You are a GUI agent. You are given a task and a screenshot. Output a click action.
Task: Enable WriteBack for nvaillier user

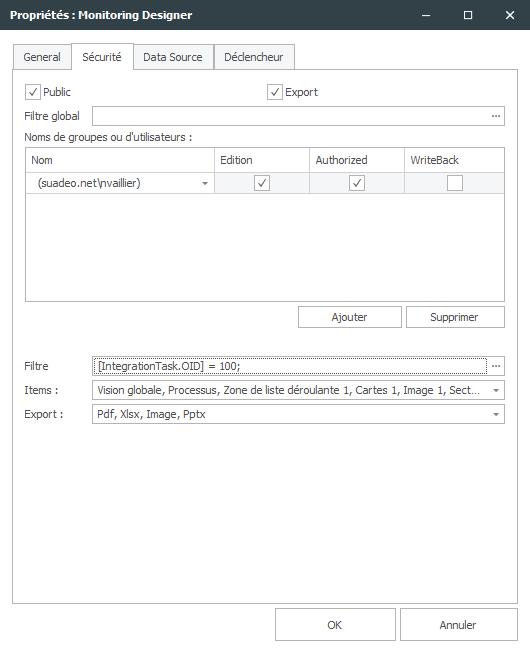(455, 183)
